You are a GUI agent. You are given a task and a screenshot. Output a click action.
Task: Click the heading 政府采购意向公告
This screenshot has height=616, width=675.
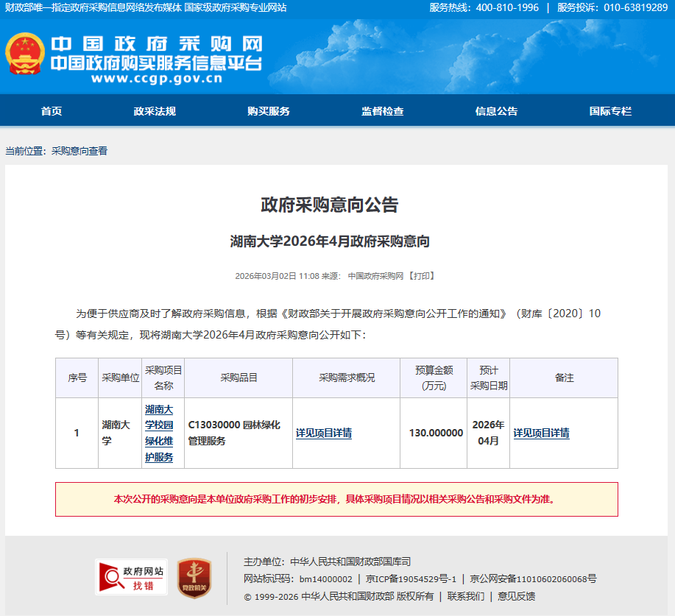(330, 205)
